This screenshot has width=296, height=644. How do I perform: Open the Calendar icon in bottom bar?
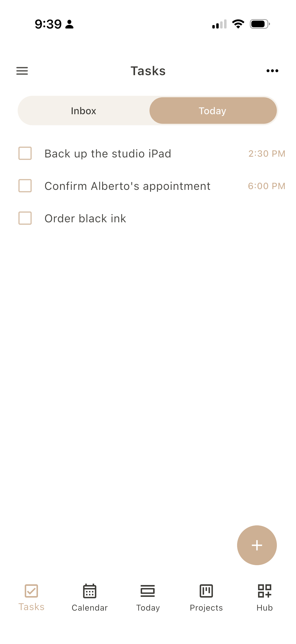click(89, 591)
